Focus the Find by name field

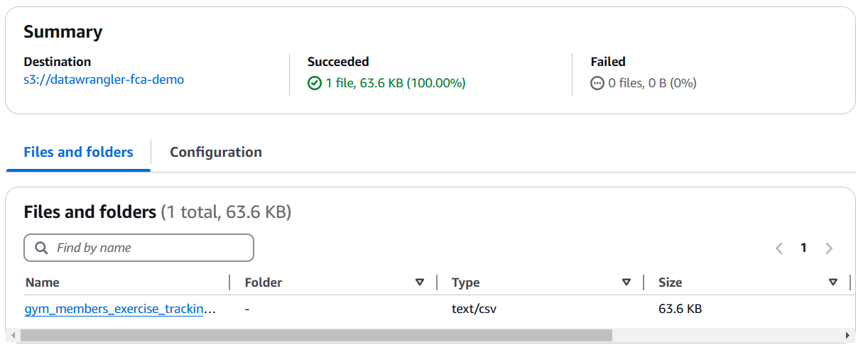[139, 248]
